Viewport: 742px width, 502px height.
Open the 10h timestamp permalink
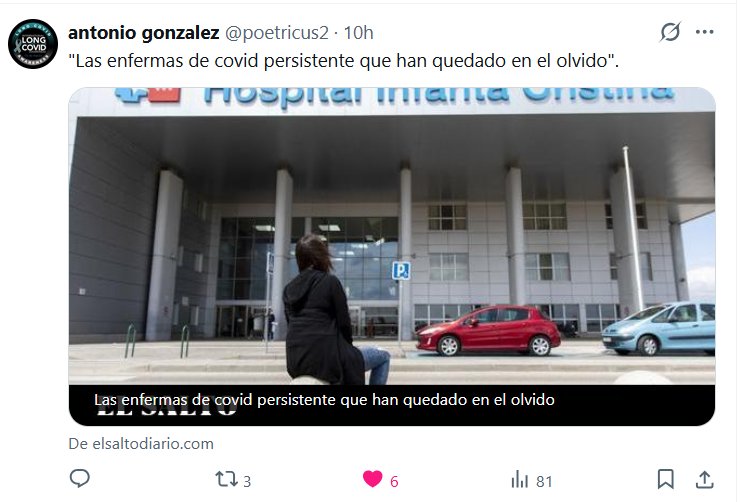[358, 33]
